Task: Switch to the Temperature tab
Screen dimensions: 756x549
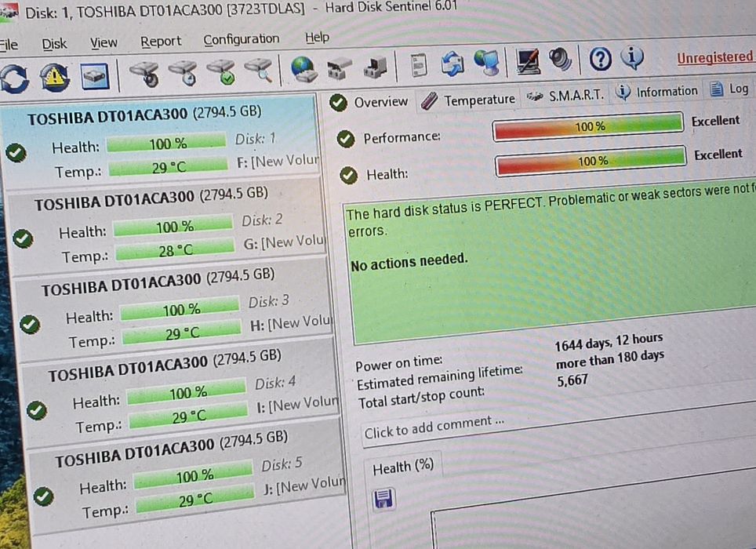Action: [467, 100]
